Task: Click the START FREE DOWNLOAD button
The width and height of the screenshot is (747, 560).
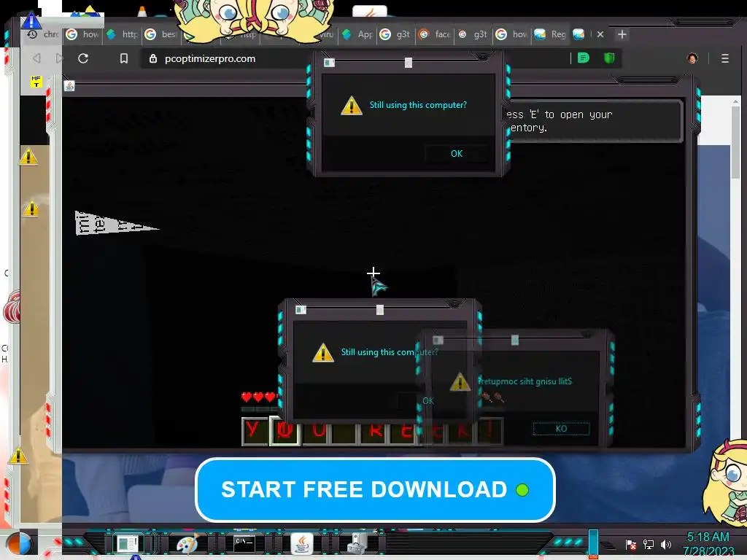Action: pos(375,489)
